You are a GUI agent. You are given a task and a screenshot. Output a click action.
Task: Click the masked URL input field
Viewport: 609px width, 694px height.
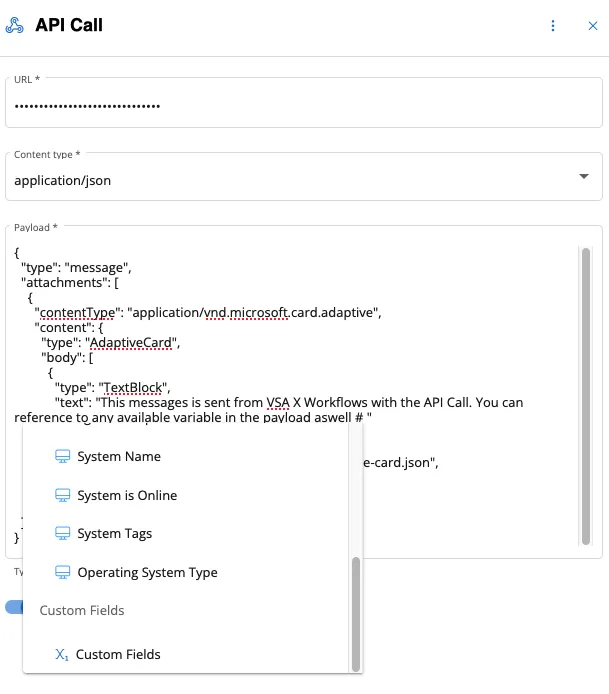tap(300, 105)
